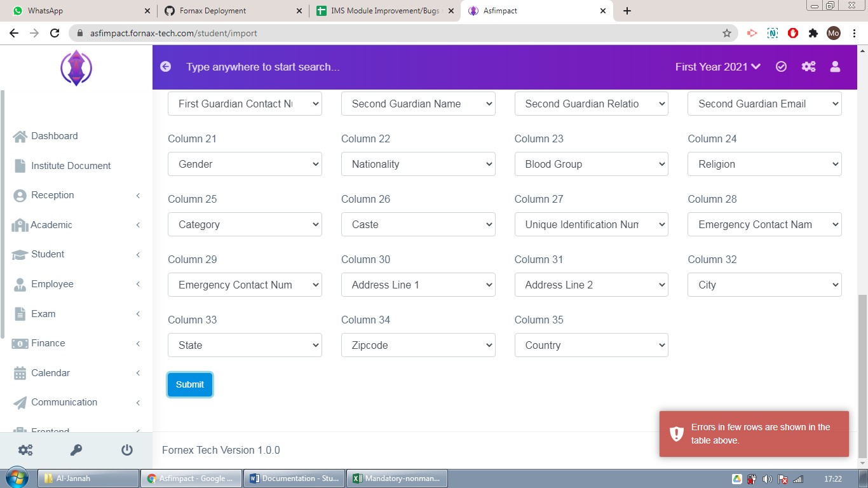Click the Dashboard home icon in sidebar
Viewport: 868px width, 488px height.
tap(20, 136)
